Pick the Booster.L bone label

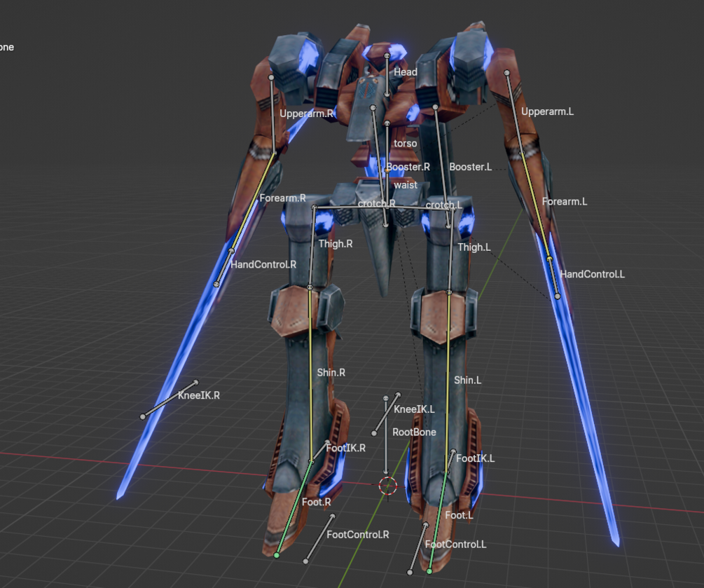[471, 167]
